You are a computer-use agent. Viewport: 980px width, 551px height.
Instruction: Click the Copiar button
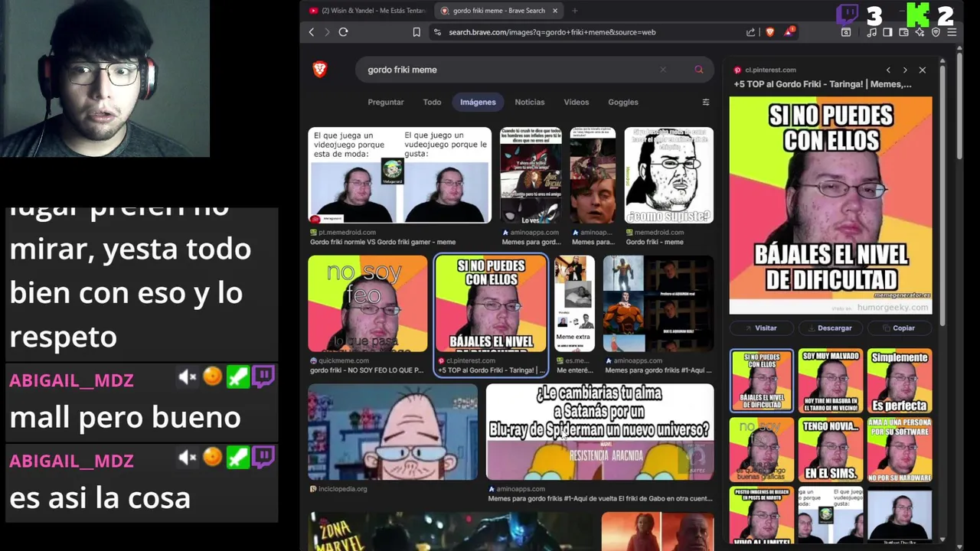900,328
